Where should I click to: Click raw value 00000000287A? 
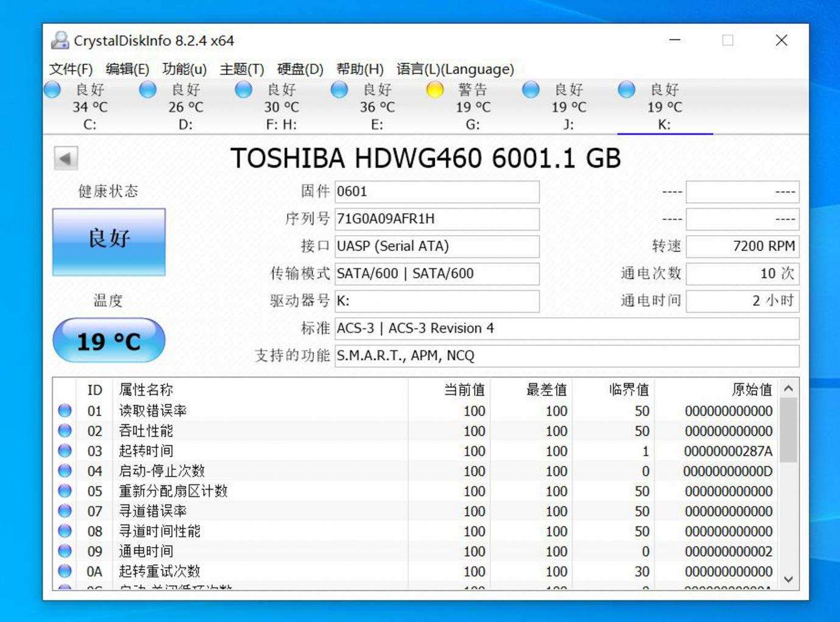pyautogui.click(x=729, y=451)
